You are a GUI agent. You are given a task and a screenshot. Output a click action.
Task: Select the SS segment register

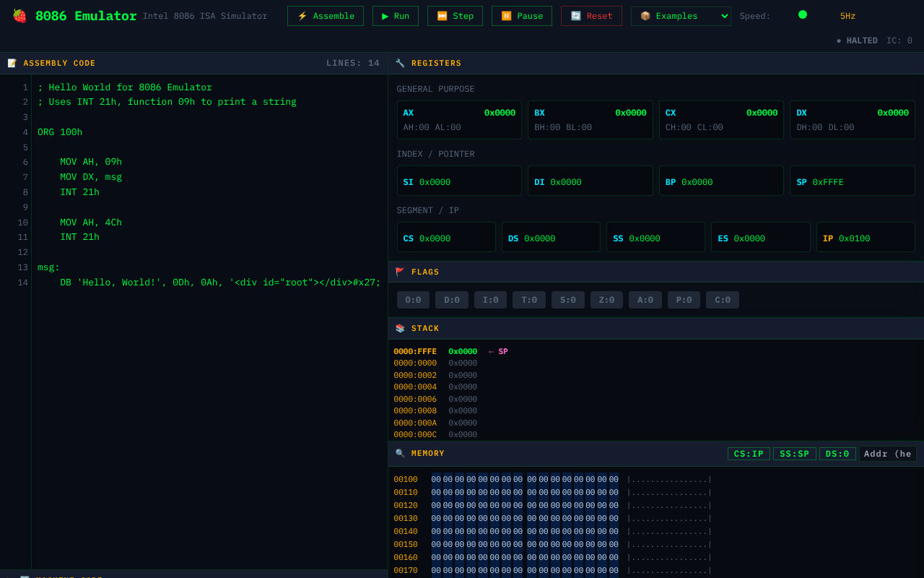[x=655, y=237]
